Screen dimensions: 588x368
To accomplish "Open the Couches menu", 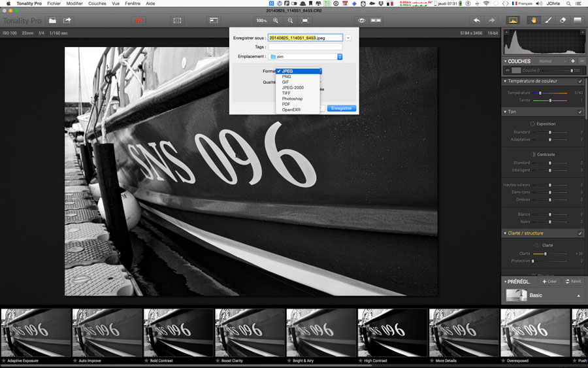I will tap(97, 3).
